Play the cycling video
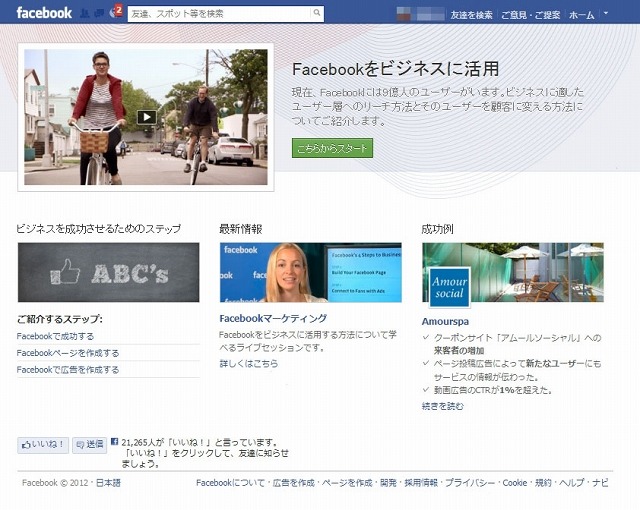Viewport: 640px width, 510px height. pyautogui.click(x=147, y=117)
